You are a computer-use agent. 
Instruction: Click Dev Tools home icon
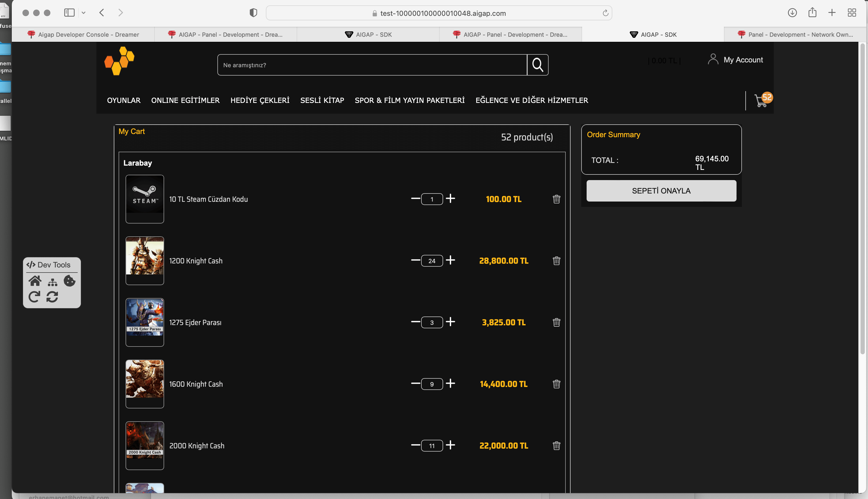point(35,281)
